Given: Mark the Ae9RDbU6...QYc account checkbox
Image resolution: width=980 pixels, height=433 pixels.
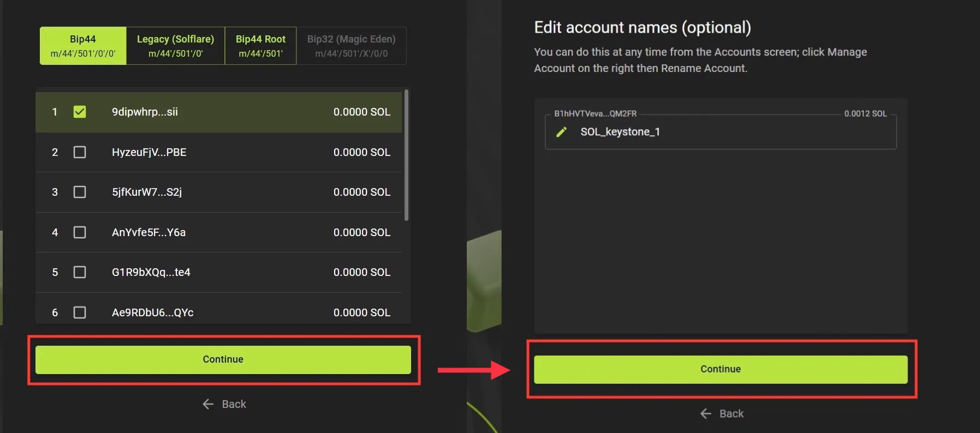Looking at the screenshot, I should pyautogui.click(x=80, y=312).
